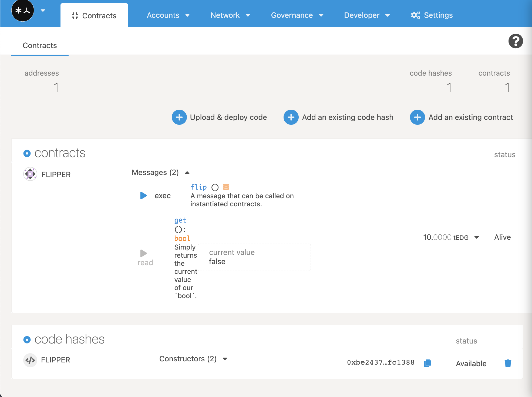Select the Contracts sub-tab

[x=40, y=45]
